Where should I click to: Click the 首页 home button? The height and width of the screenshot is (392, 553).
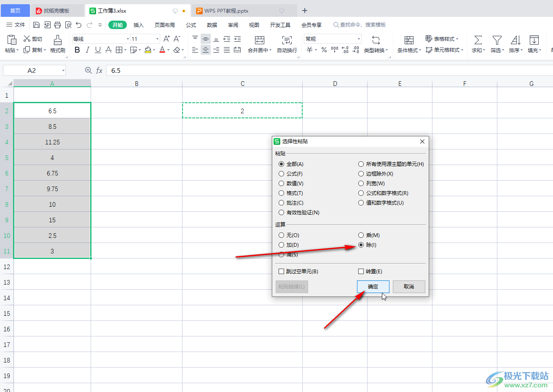tap(15, 11)
